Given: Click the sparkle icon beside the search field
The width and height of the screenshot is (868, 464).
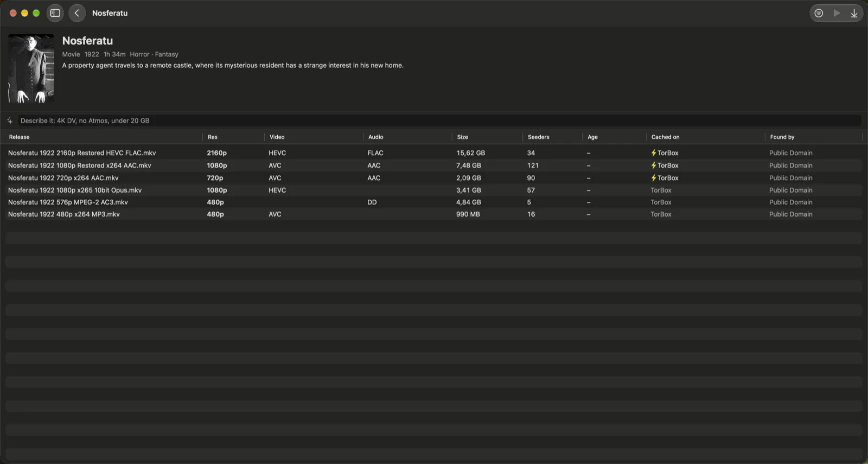Looking at the screenshot, I should coord(10,120).
